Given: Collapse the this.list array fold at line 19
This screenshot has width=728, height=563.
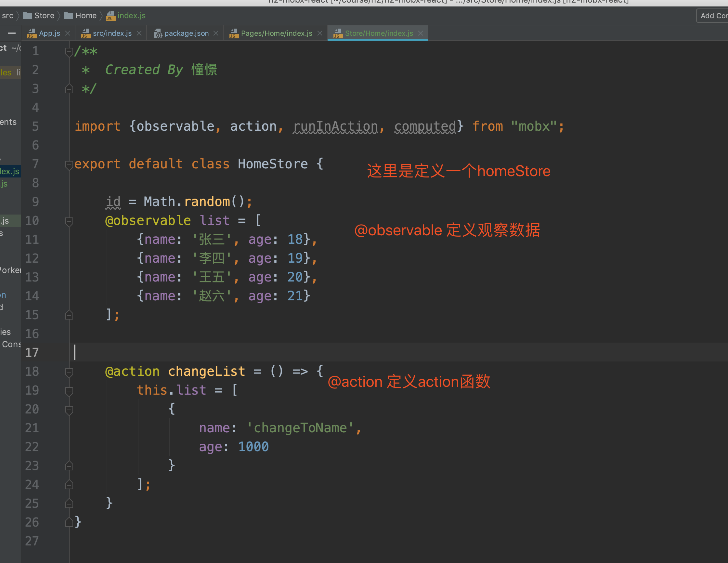Looking at the screenshot, I should pos(69,391).
